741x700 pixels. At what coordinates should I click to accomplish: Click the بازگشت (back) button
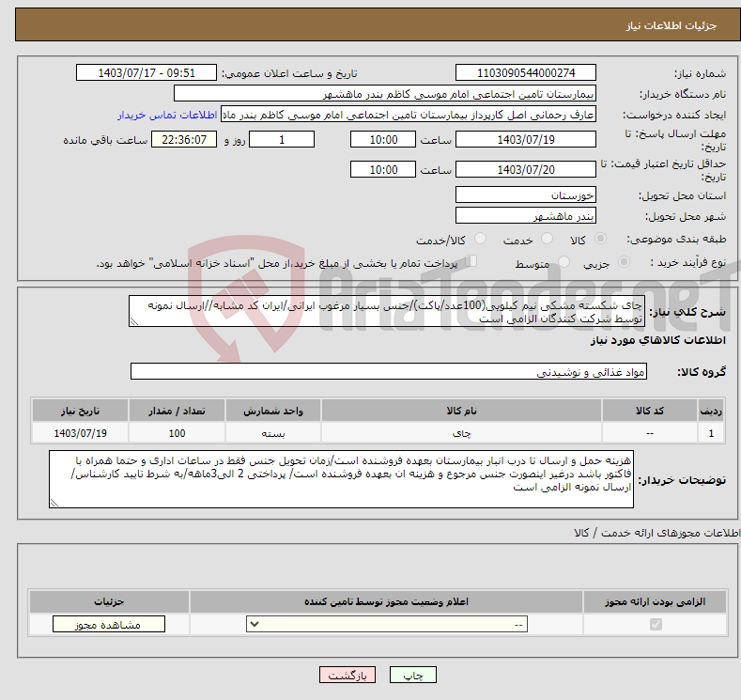click(347, 675)
